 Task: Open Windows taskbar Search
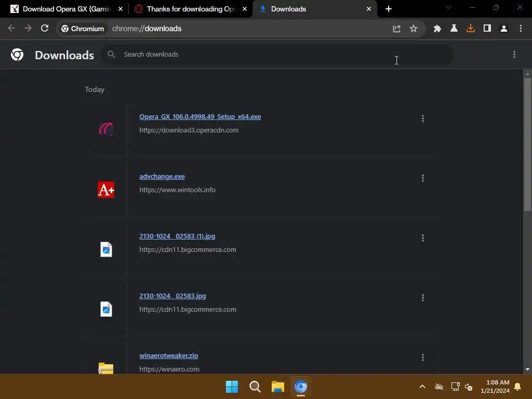[255, 387]
